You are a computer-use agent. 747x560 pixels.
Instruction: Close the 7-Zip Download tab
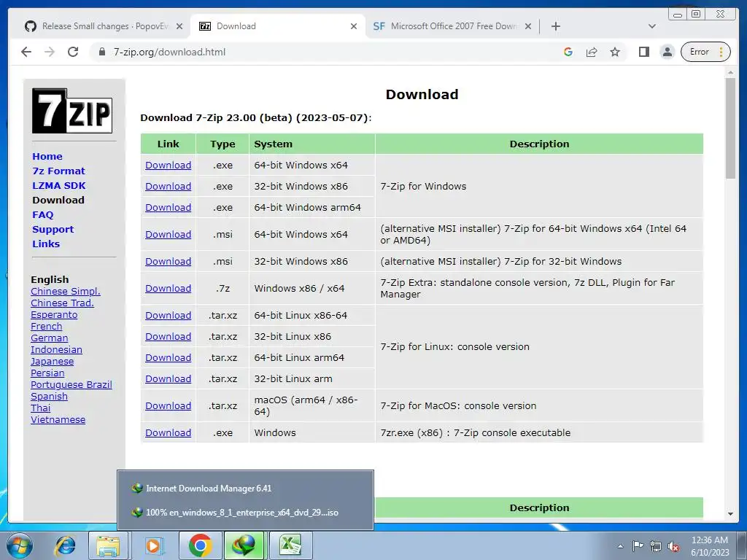[354, 26]
